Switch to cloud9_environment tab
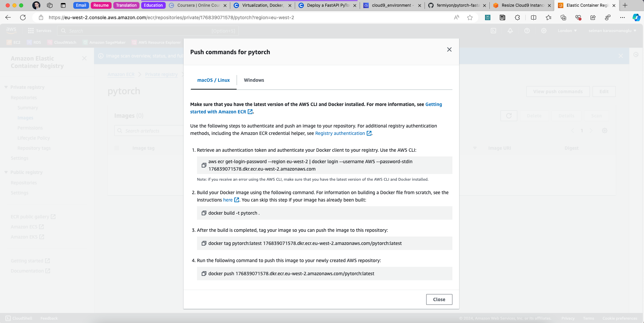644x323 pixels. 393,5
